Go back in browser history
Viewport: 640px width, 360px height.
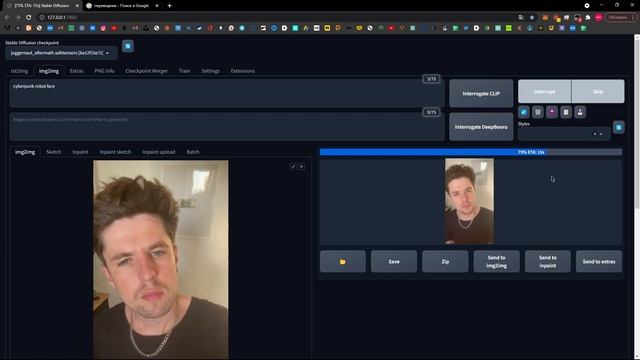[x=7, y=17]
